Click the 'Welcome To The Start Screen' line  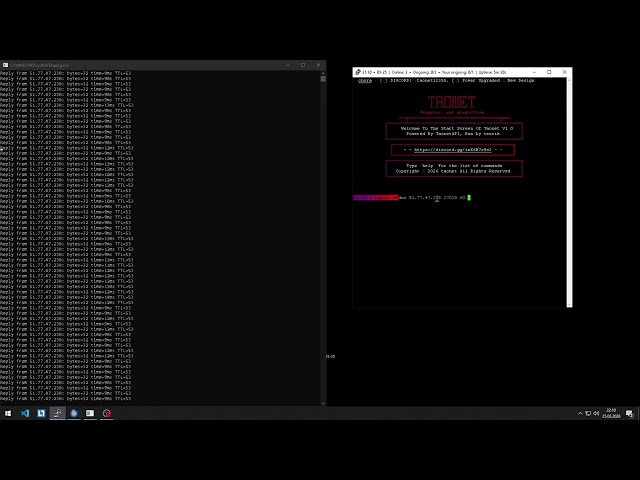coord(457,128)
